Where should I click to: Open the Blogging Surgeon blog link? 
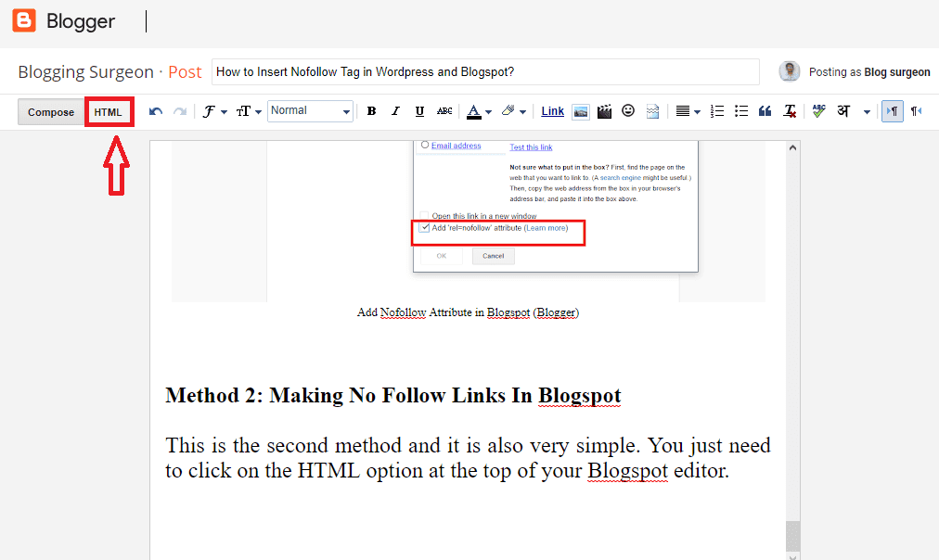[x=86, y=71]
